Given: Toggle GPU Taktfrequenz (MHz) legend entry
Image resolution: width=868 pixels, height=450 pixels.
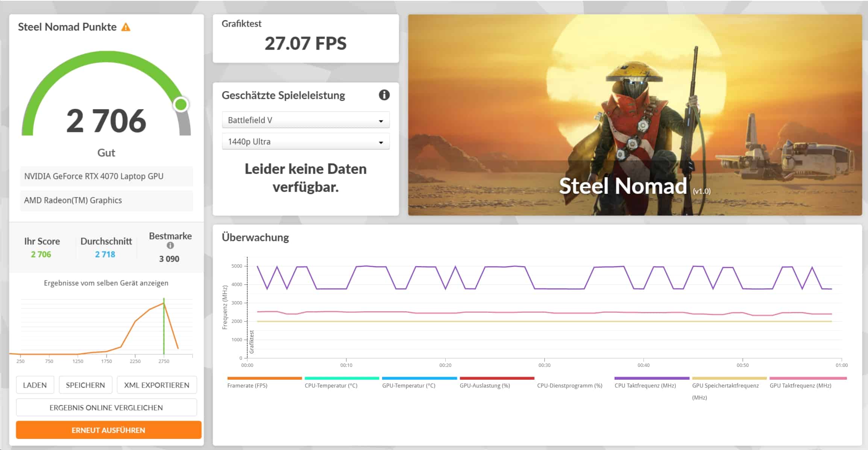Looking at the screenshot, I should (800, 385).
